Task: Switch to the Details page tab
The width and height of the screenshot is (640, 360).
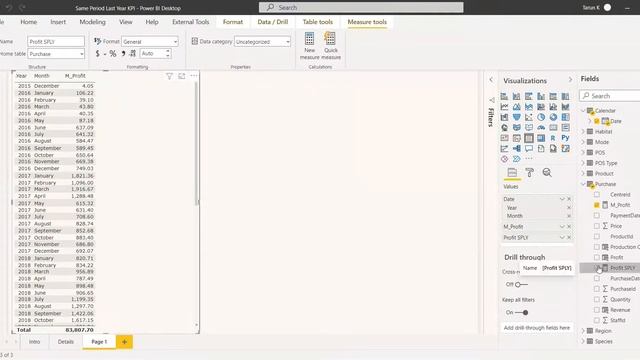Action: click(65, 342)
